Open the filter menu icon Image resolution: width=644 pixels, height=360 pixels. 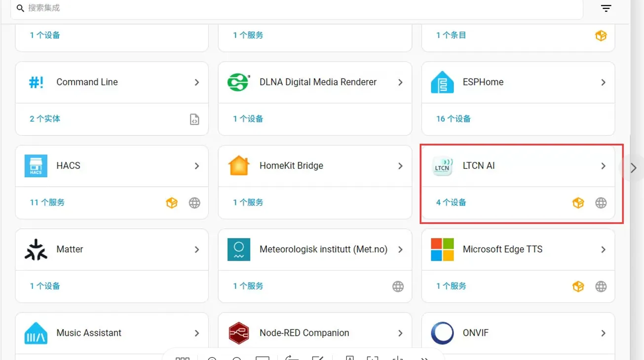606,8
